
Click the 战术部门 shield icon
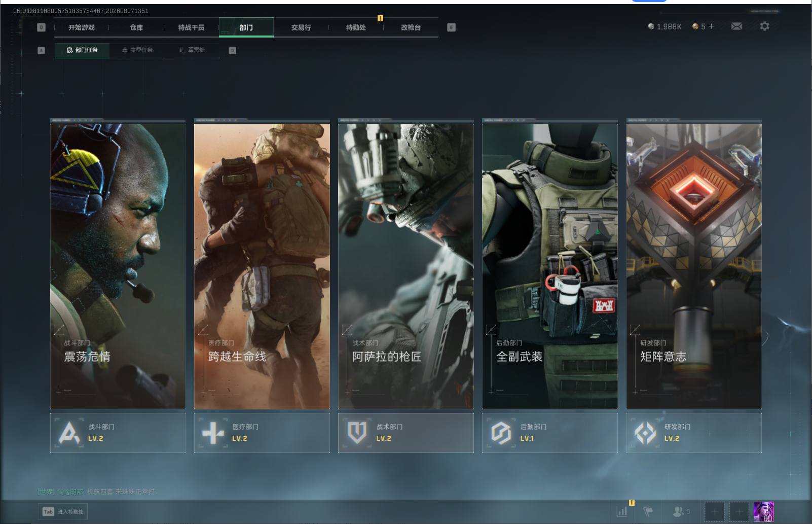(x=357, y=433)
